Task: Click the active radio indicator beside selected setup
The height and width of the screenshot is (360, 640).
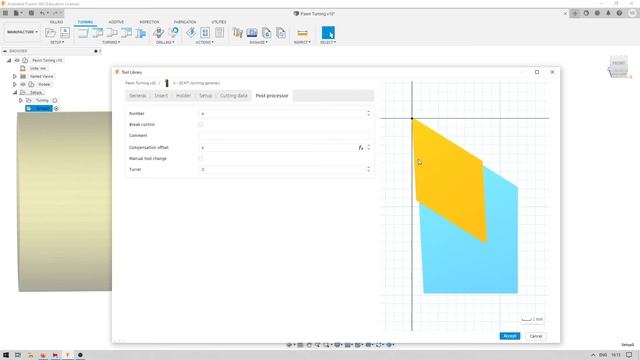Action: [56, 109]
